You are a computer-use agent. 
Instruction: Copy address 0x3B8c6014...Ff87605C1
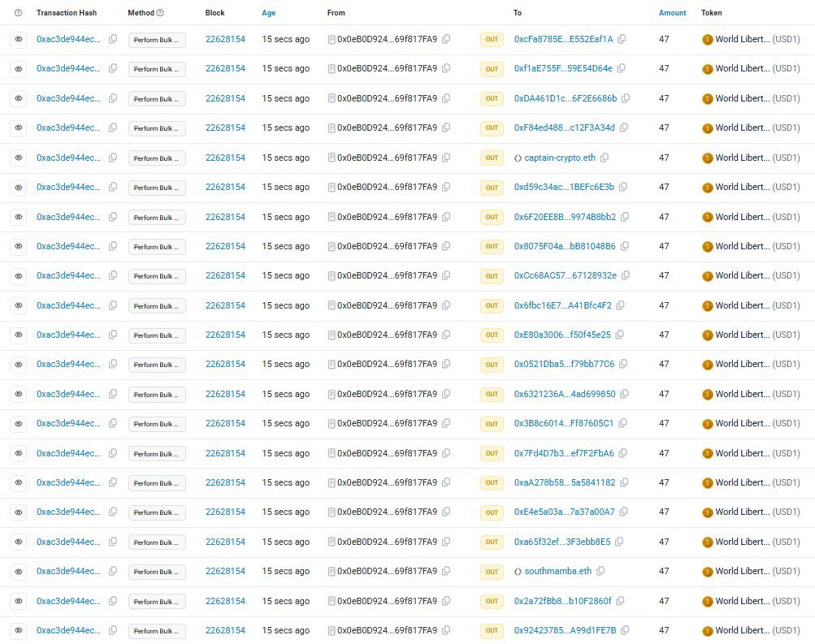tap(622, 423)
